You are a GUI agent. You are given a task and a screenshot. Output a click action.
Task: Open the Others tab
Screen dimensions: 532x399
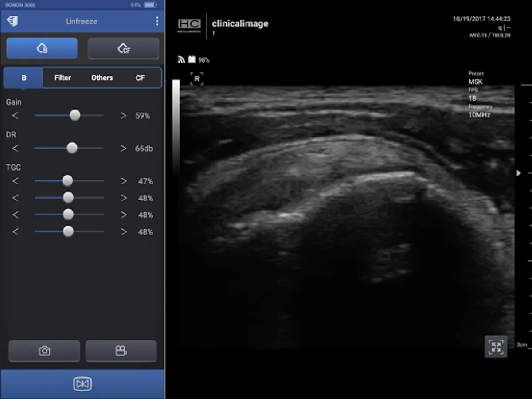[x=102, y=78]
